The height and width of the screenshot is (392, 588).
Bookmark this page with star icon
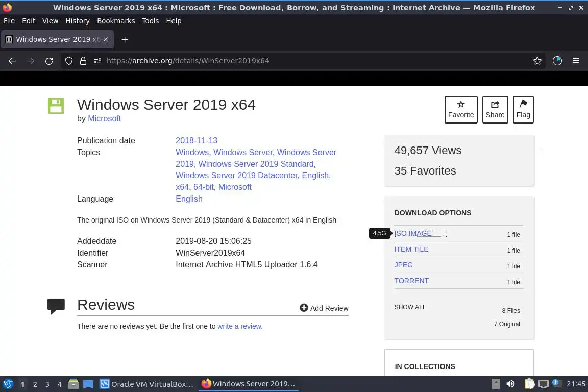coord(537,61)
